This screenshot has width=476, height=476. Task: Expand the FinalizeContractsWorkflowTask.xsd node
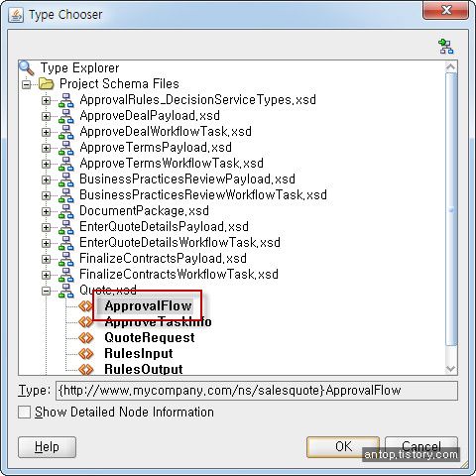[x=46, y=275]
